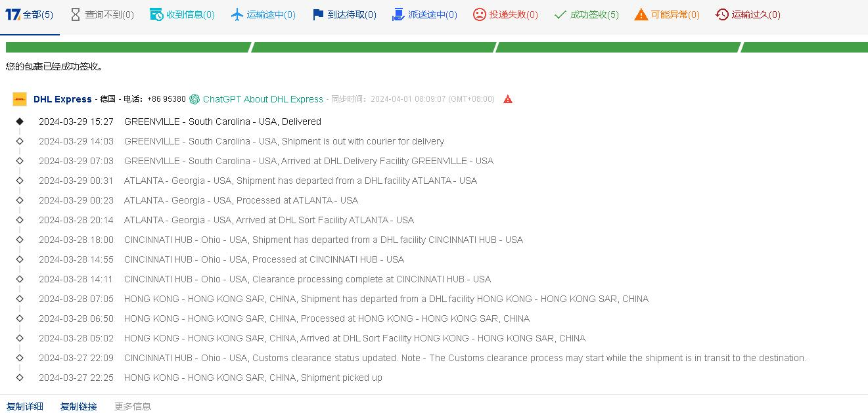Click the info icon for 收到信息

156,14
